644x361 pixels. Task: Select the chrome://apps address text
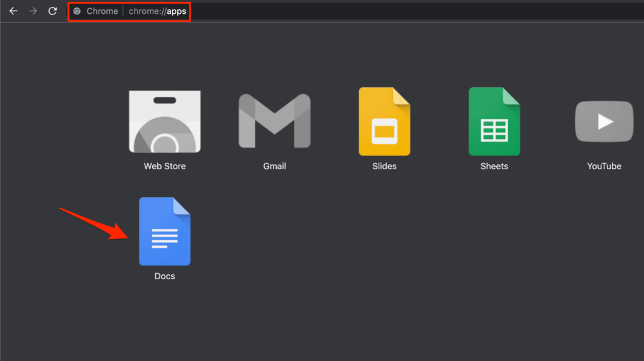pyautogui.click(x=157, y=11)
